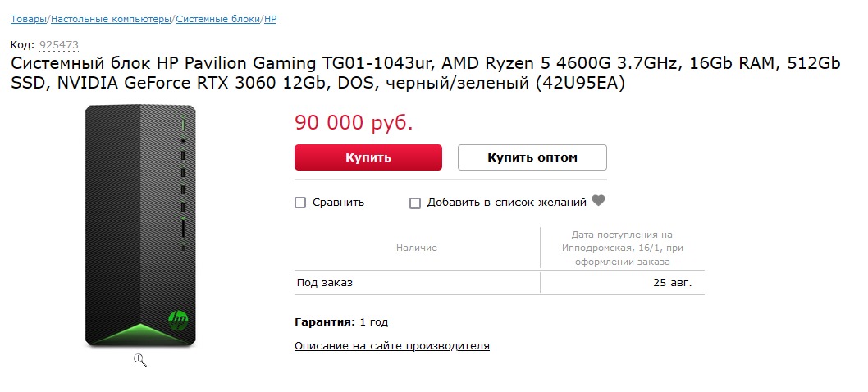
Task: Click the 25 авг. delivery date
Action: (x=672, y=283)
